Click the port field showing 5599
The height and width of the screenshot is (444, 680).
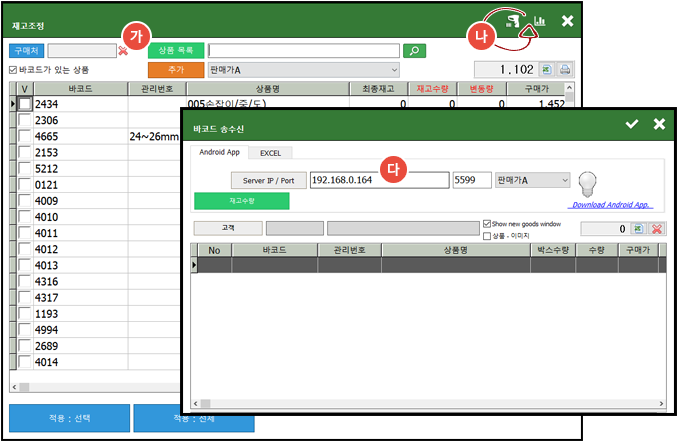coord(472,180)
